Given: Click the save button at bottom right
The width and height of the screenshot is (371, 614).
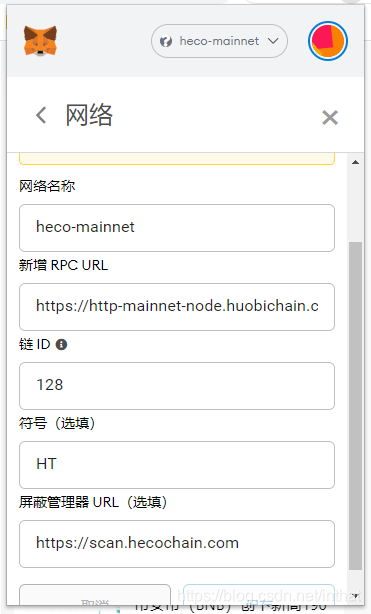Looking at the screenshot, I should point(259,594).
